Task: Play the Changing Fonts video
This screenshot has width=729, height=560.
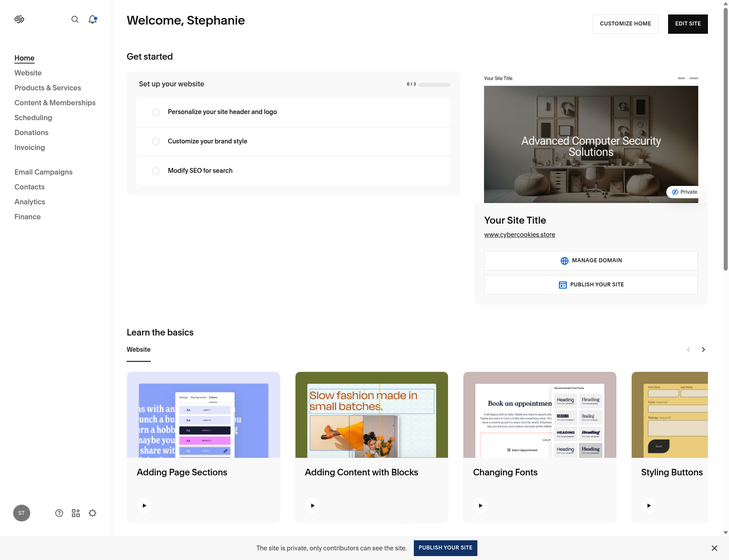Action: coord(480,505)
